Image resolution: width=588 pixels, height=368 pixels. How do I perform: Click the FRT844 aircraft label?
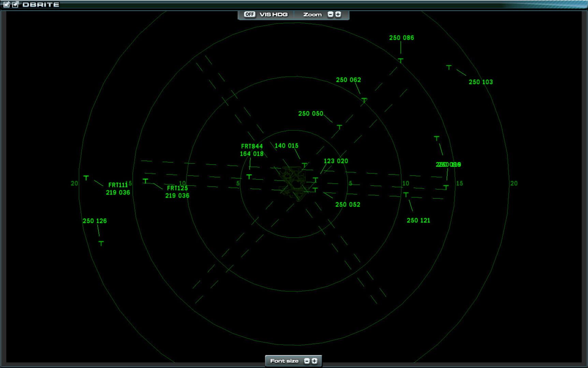[251, 150]
